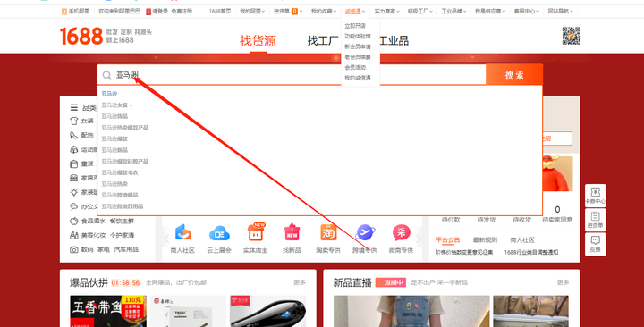Select 老会员续费 menu entry

pyautogui.click(x=357, y=57)
